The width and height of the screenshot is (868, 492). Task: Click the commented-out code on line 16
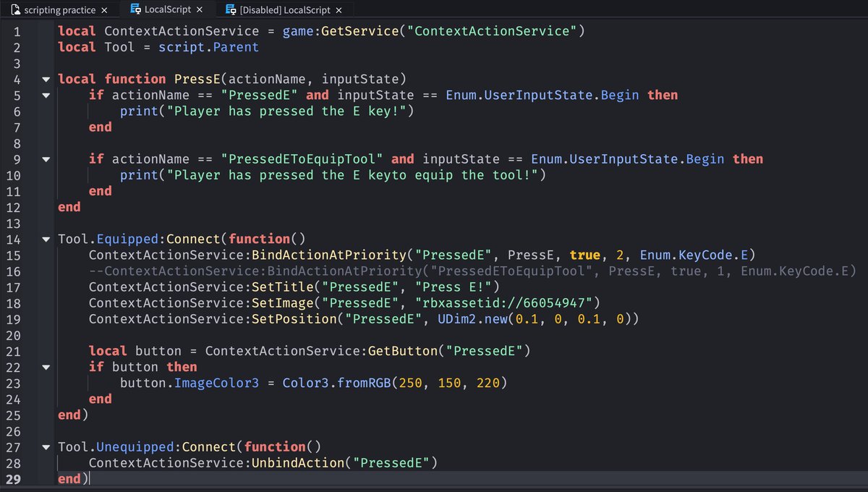click(472, 271)
